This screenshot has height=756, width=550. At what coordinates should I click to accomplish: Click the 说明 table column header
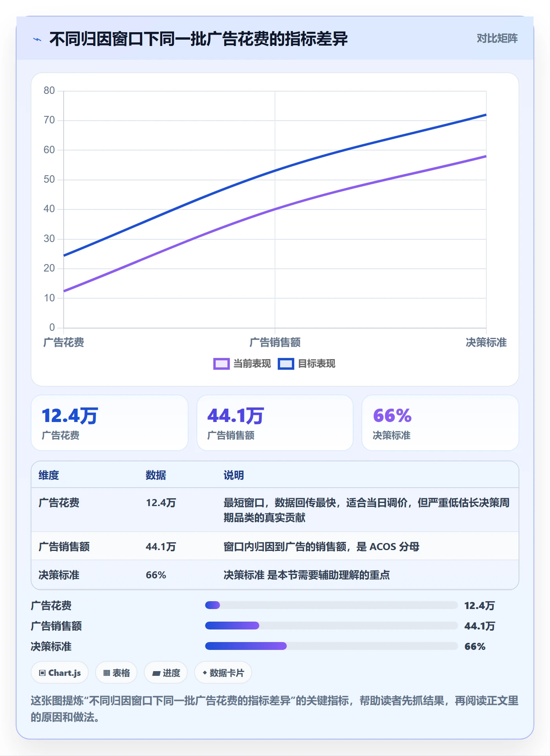click(234, 475)
